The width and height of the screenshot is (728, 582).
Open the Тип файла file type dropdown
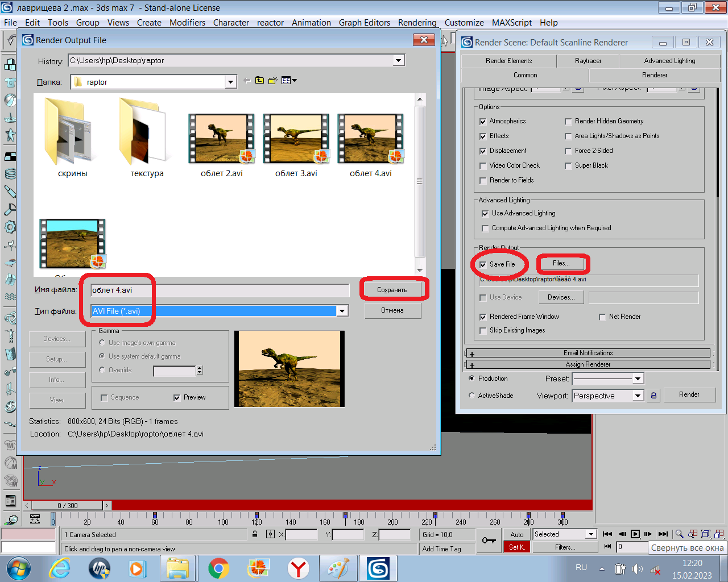(342, 311)
